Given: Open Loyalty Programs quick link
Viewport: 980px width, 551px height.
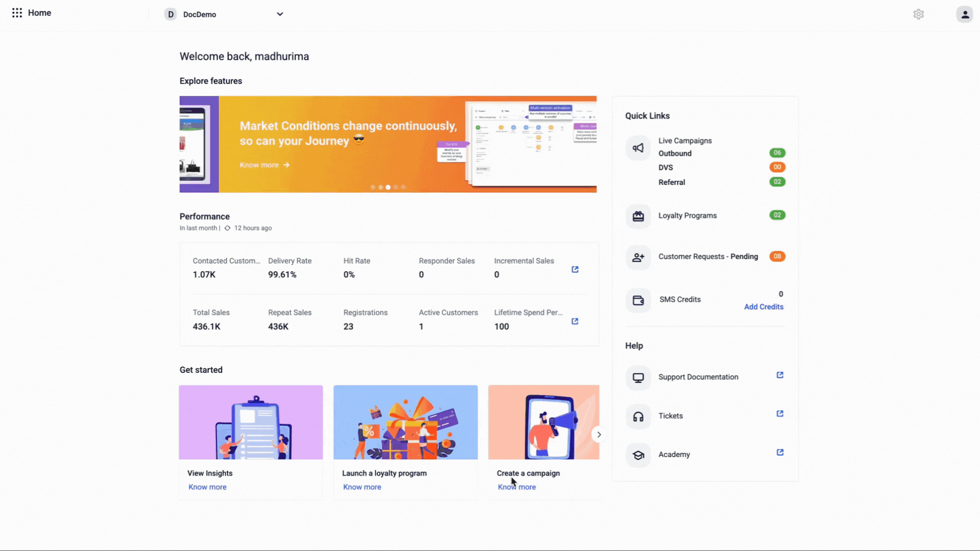Looking at the screenshot, I should tap(688, 216).
